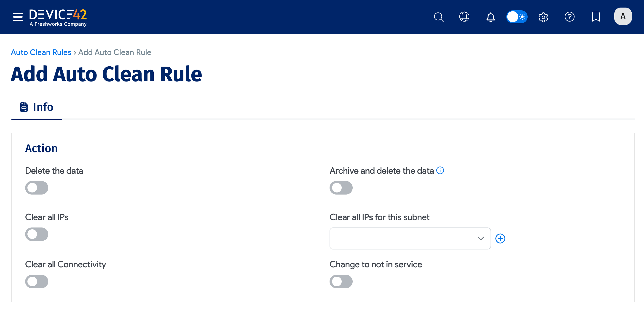Screen dimensions: 644x314
Task: Open the Clear all IPs for this subnet dropdown
Action: point(410,238)
